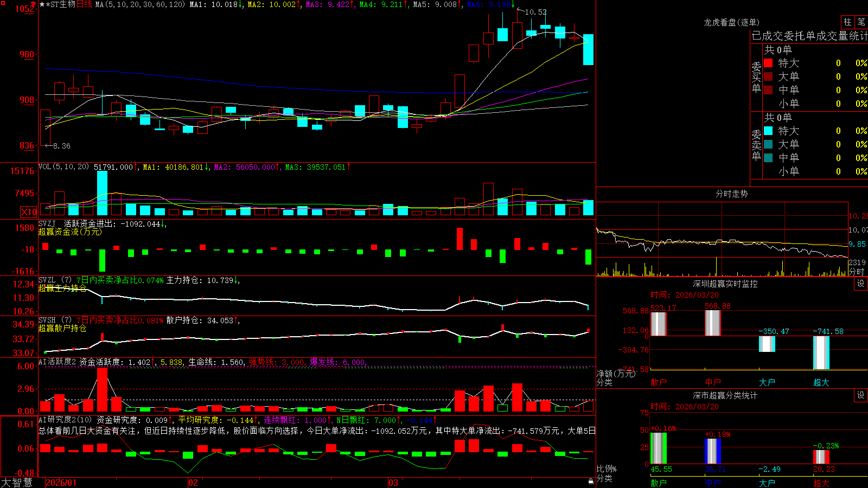Screen dimensions: 868x488
Task: Click cyan 特大 sell-order color swatch
Action: coord(768,131)
